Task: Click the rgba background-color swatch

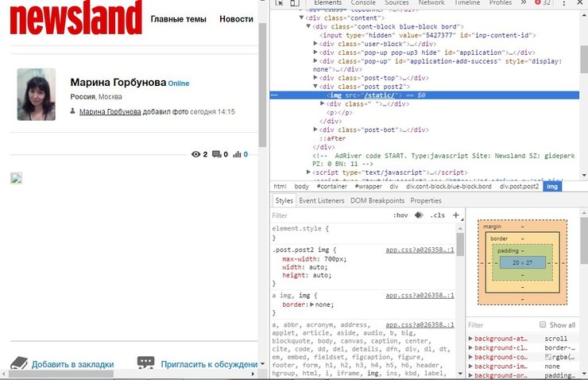Action: coord(549,357)
